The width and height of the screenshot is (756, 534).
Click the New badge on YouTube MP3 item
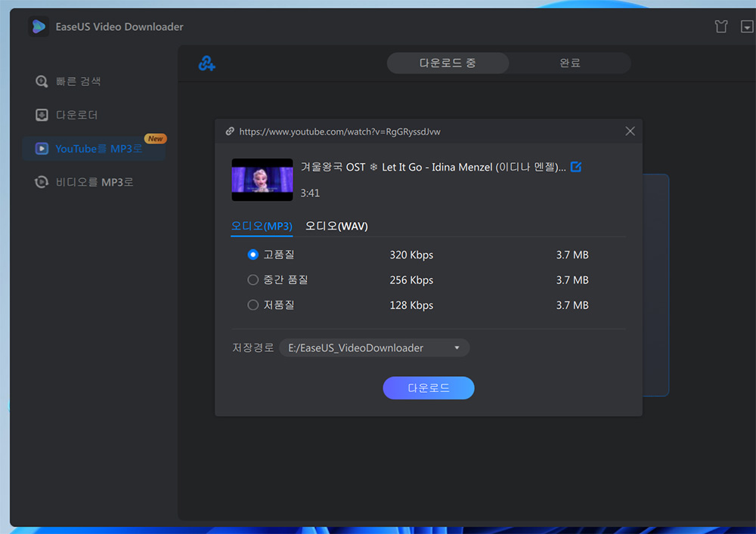[x=155, y=139]
